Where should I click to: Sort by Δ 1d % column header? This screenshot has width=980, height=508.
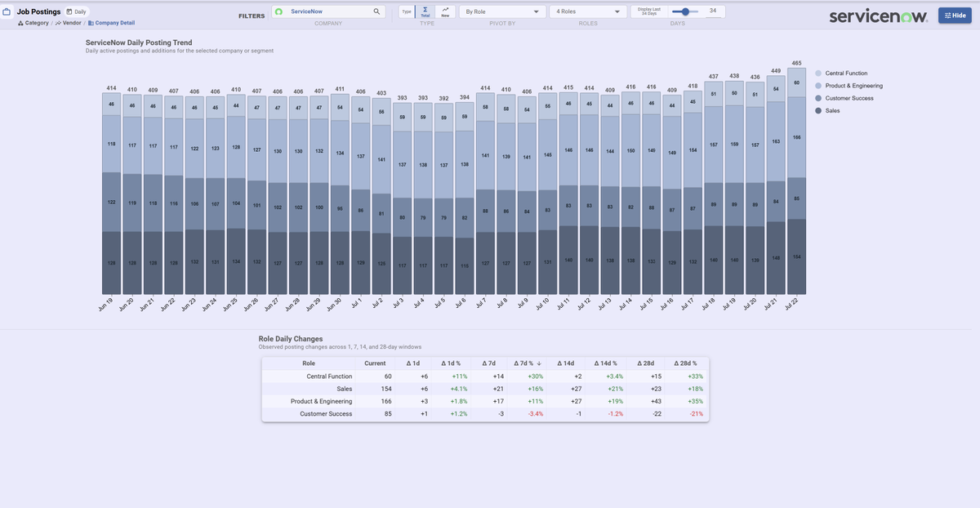coord(451,363)
